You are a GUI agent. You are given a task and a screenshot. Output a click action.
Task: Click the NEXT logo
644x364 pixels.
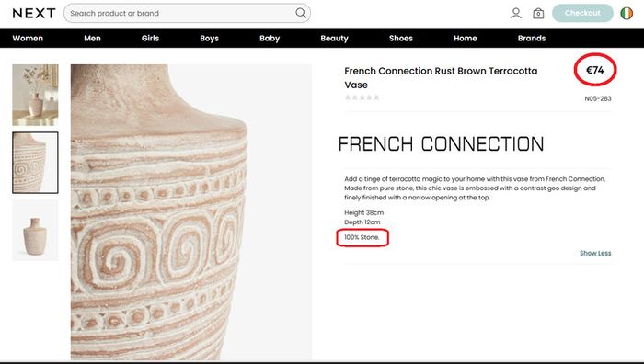click(34, 13)
